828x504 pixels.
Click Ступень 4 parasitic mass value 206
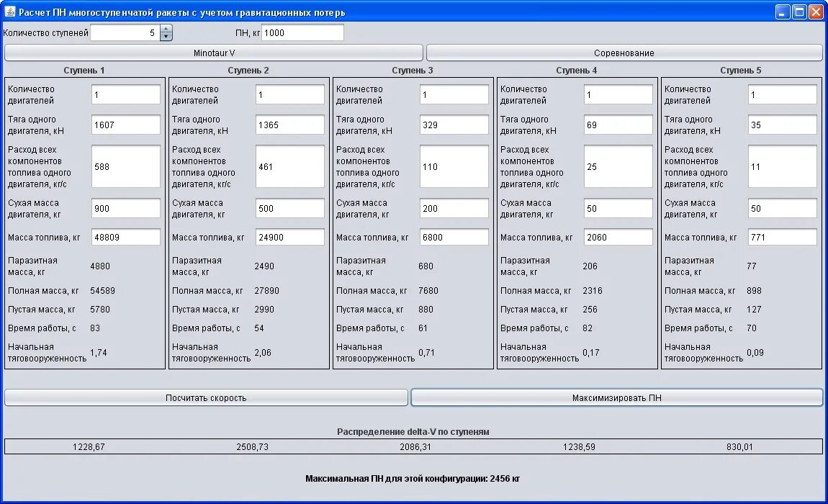tap(590, 266)
